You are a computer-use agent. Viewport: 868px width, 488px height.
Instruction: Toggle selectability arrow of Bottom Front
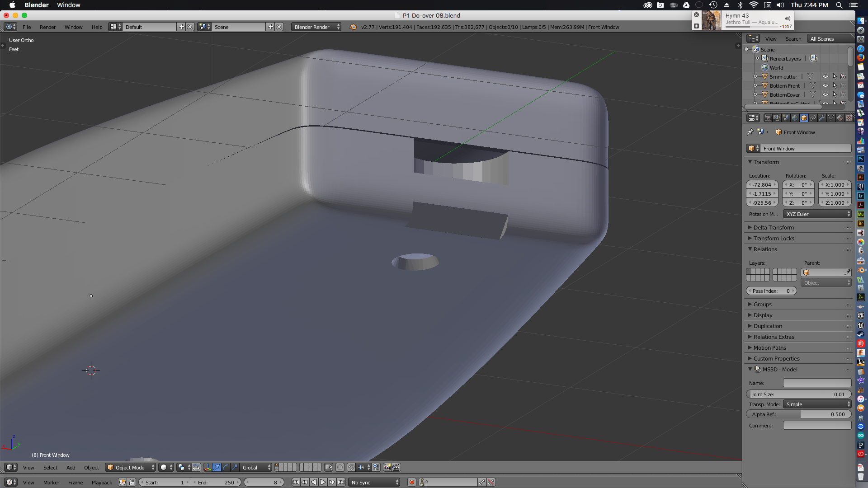835,85
